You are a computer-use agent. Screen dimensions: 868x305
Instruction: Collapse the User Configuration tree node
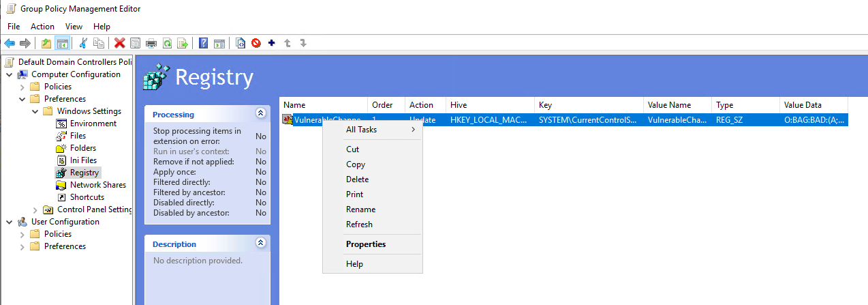(x=9, y=222)
